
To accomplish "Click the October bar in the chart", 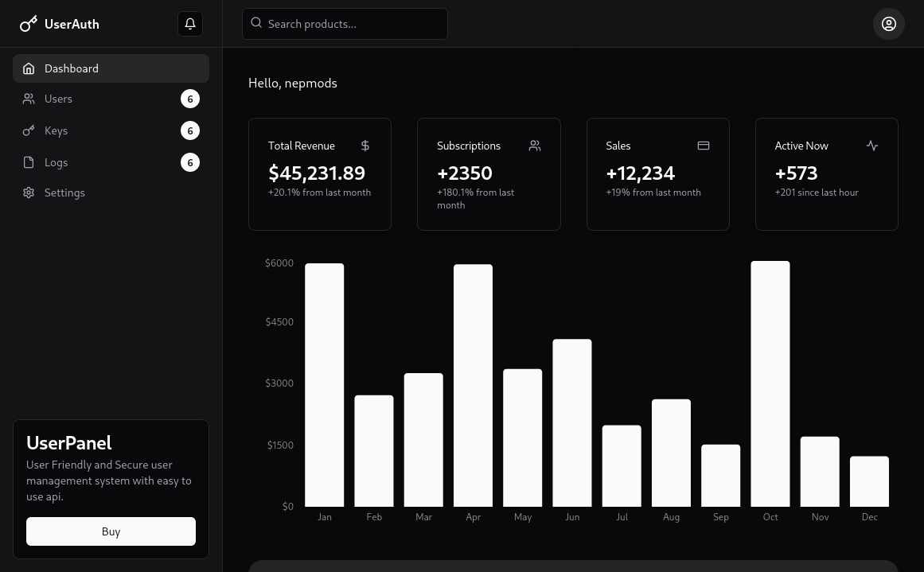I will 770,383.
